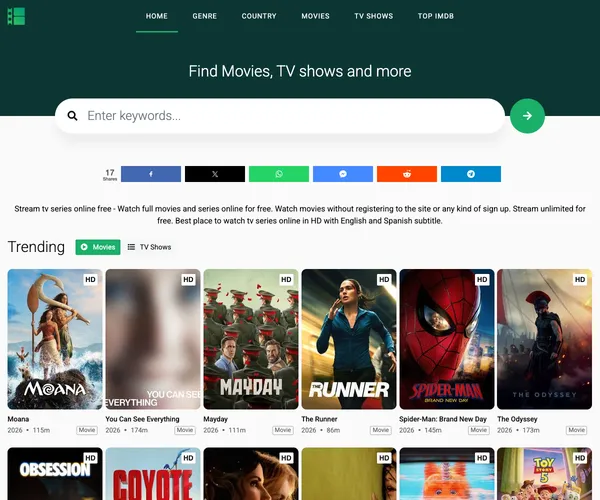Click the magnifier icon in search bar
This screenshot has height=500, width=600.
point(72,116)
